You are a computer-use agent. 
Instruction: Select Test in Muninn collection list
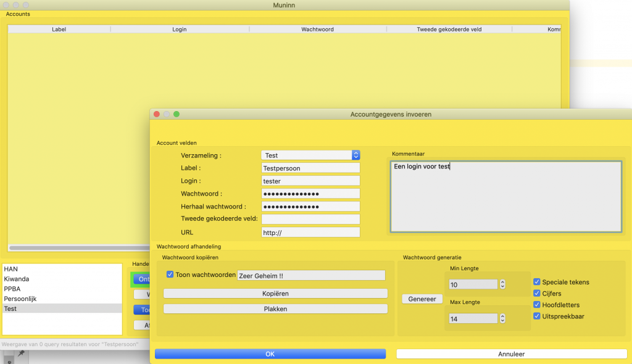click(x=62, y=308)
